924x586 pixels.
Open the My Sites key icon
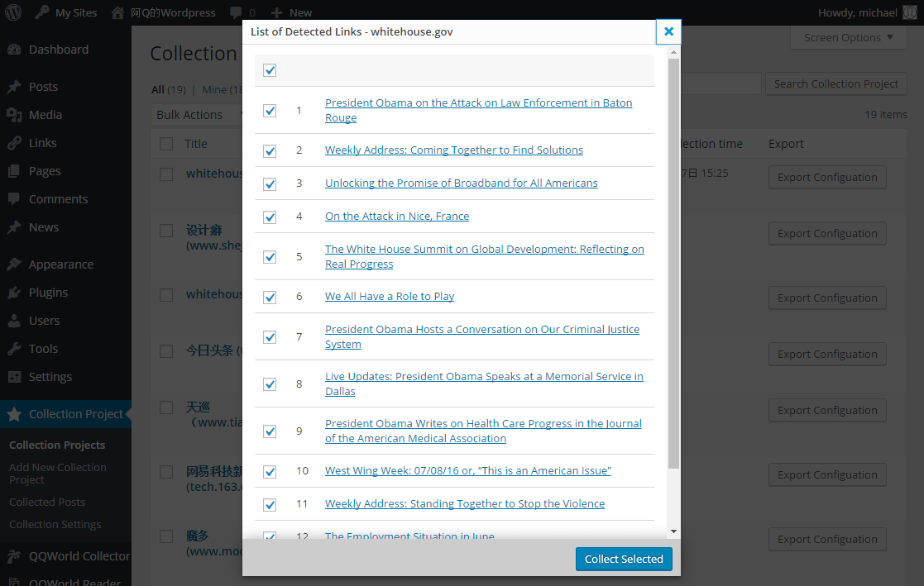click(x=42, y=12)
